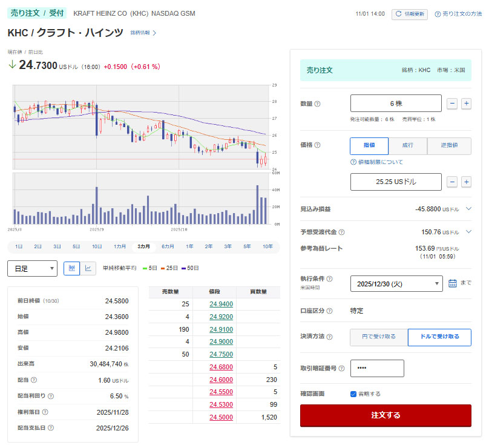Click the 取引暗証番号 password field
This screenshot has height=448, width=489.
tap(377, 368)
